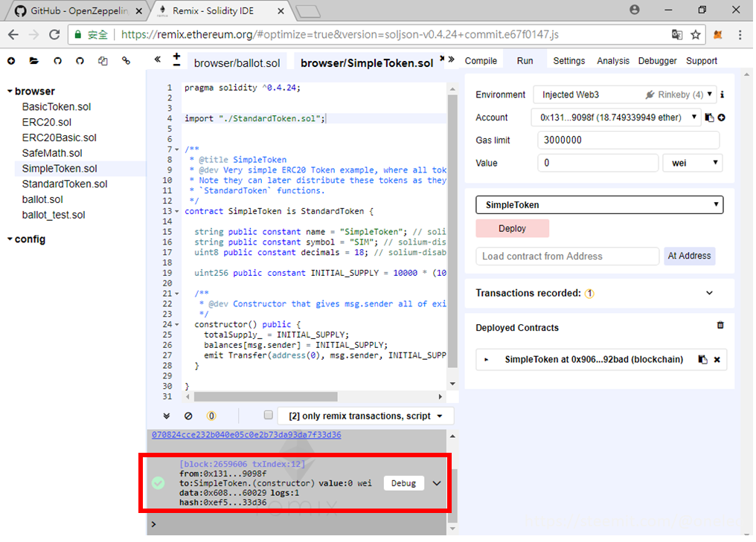The height and width of the screenshot is (542, 756).
Task: Click the editor vertical scrollbar
Action: point(452,231)
